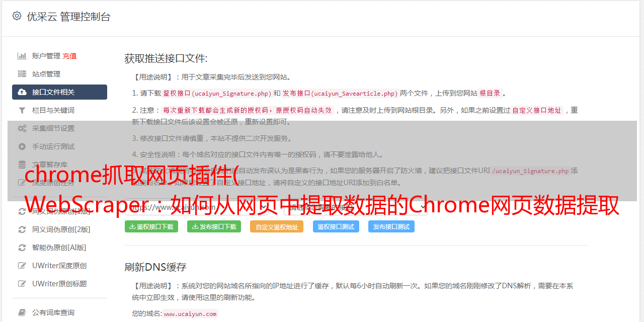Click the cloud upload icon for 接口文件相关

click(x=22, y=92)
